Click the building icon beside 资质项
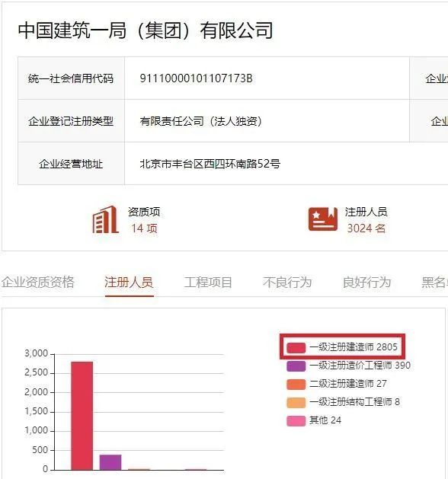Image resolution: width=448 pixels, height=479 pixels. [x=105, y=219]
